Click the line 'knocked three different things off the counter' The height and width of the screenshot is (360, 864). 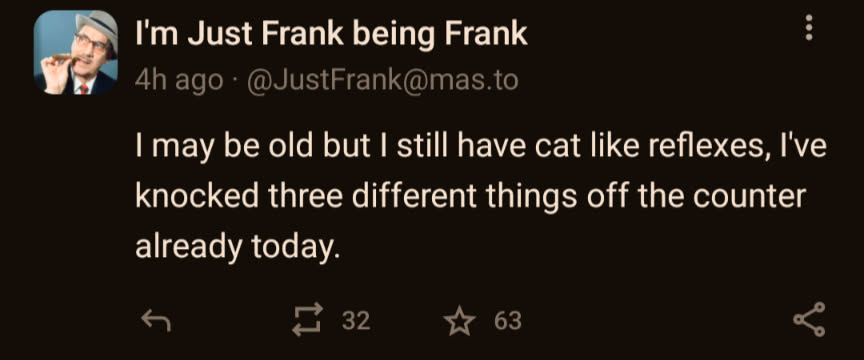[x=471, y=197]
